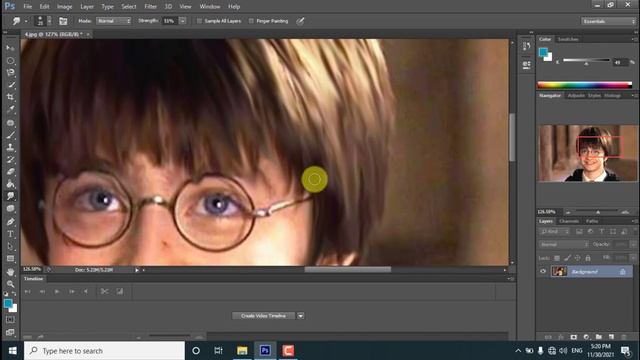
Task: Open the tool preset picker arrow
Action: click(x=26, y=21)
